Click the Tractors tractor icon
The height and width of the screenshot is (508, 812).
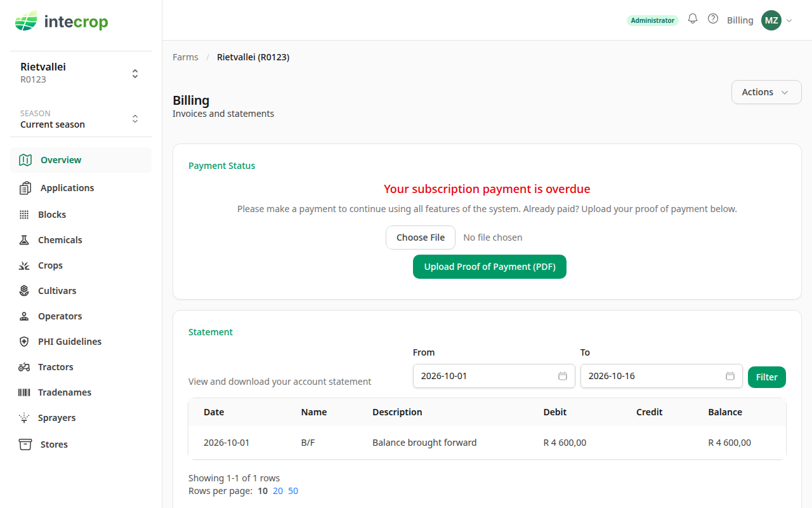(24, 367)
